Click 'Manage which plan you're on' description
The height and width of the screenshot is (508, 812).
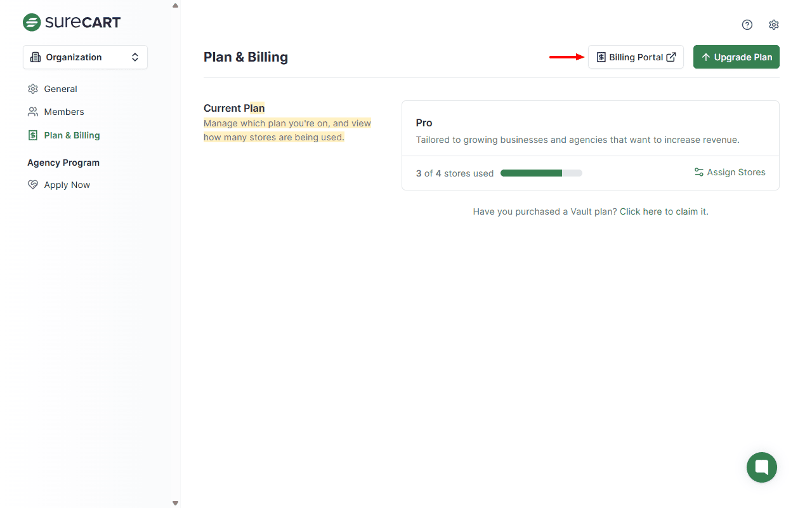click(x=287, y=130)
